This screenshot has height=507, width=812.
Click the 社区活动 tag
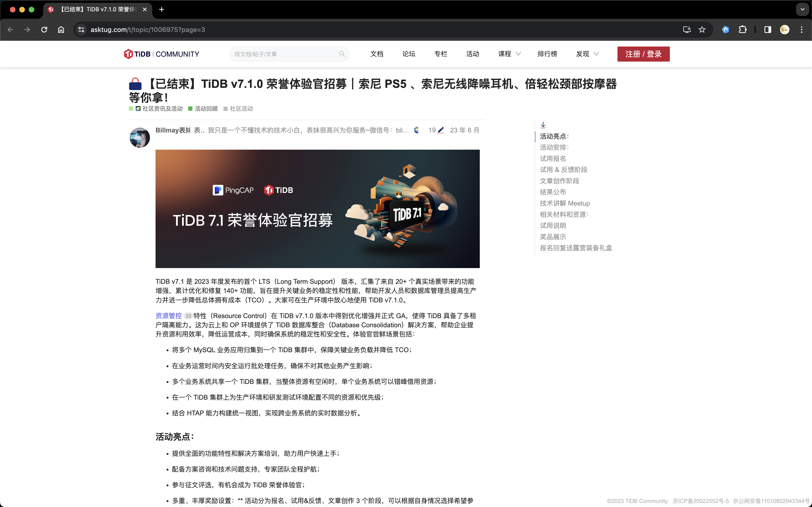click(x=238, y=109)
